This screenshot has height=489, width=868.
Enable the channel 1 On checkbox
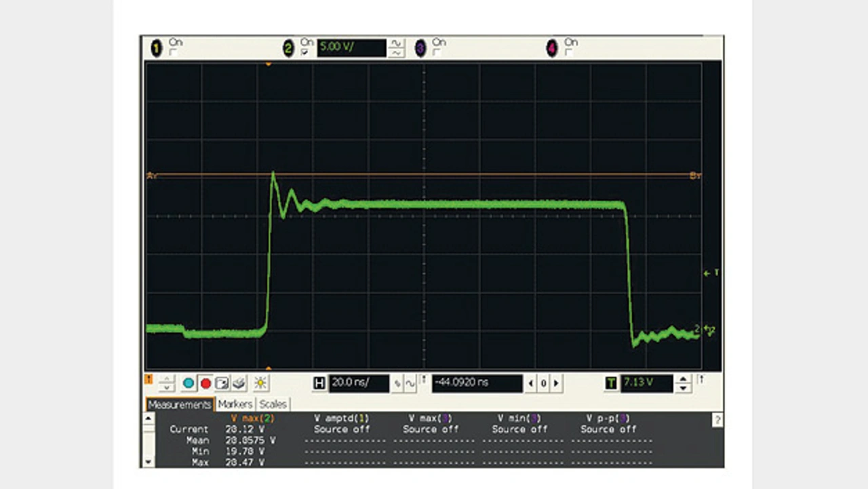coord(172,52)
